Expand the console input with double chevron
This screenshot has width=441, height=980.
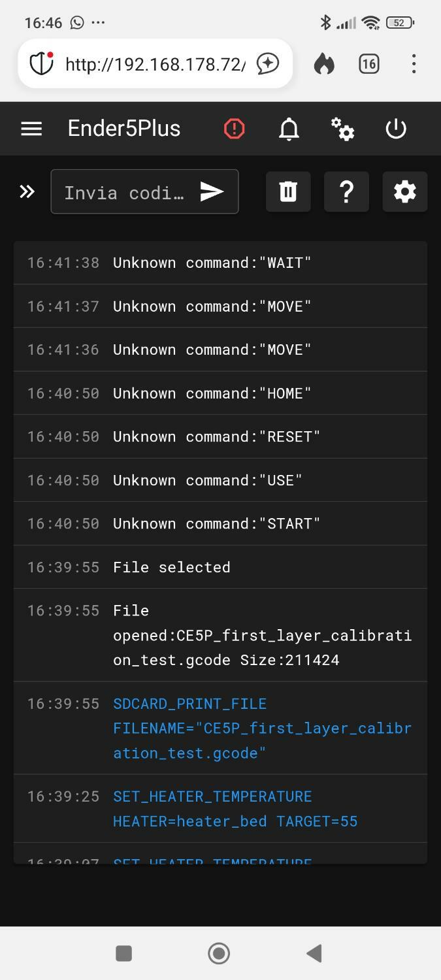[27, 191]
